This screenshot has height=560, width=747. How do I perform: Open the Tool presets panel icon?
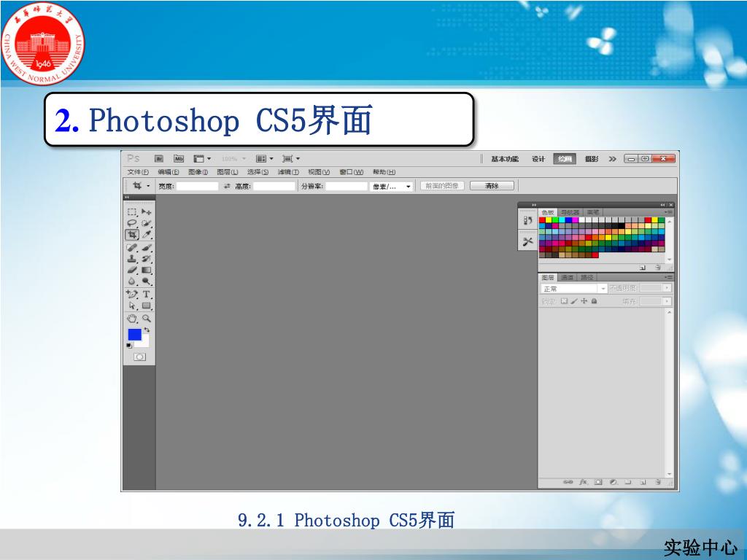[x=527, y=242]
